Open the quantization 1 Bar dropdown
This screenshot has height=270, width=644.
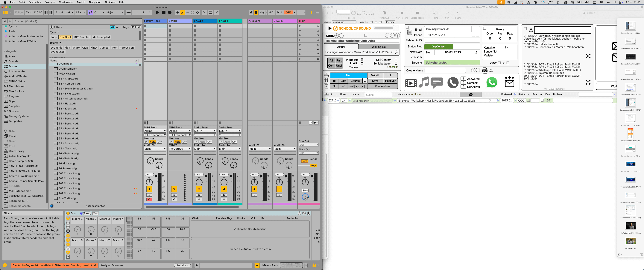point(80,12)
